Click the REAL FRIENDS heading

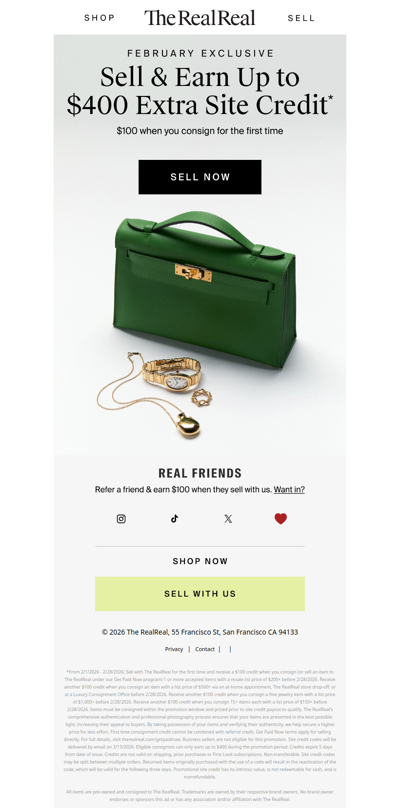pyautogui.click(x=199, y=473)
